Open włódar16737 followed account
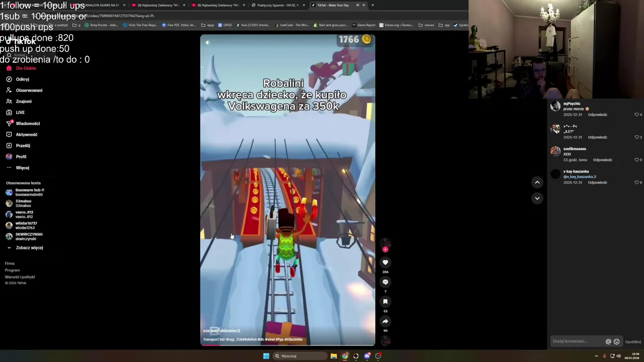 [x=21, y=225]
